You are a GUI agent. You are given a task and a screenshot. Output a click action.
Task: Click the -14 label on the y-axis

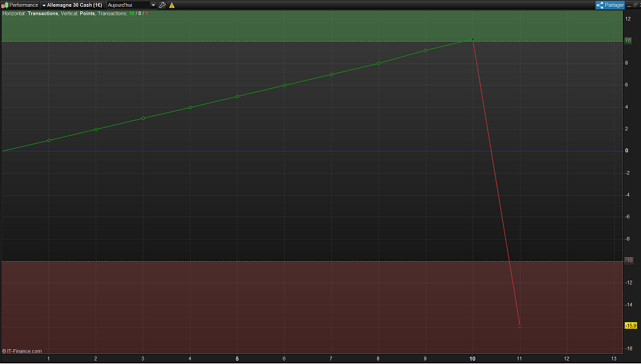(628, 304)
